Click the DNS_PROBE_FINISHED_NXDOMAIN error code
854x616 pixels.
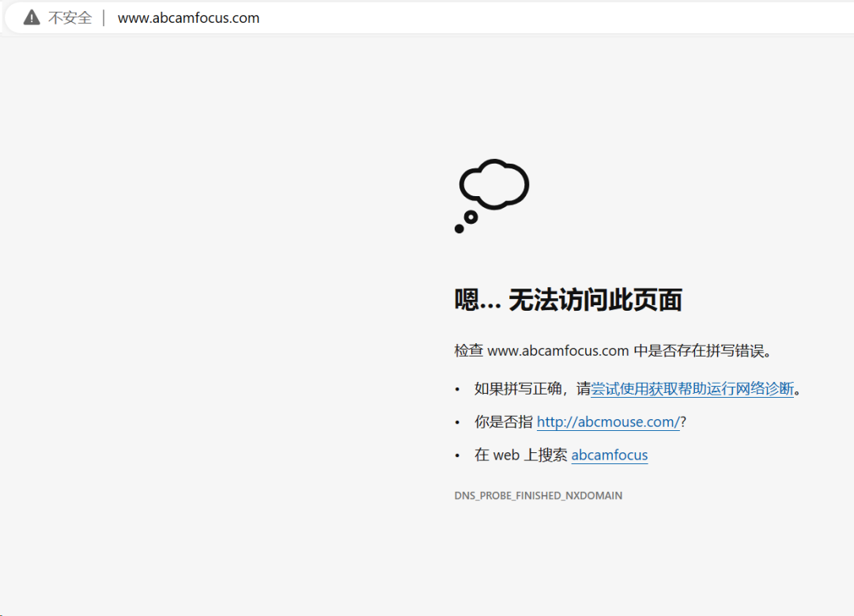(x=538, y=496)
